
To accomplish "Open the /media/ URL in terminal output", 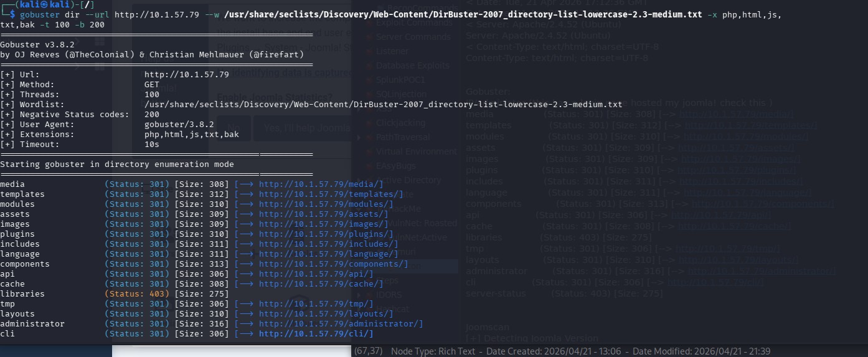I will pos(321,184).
